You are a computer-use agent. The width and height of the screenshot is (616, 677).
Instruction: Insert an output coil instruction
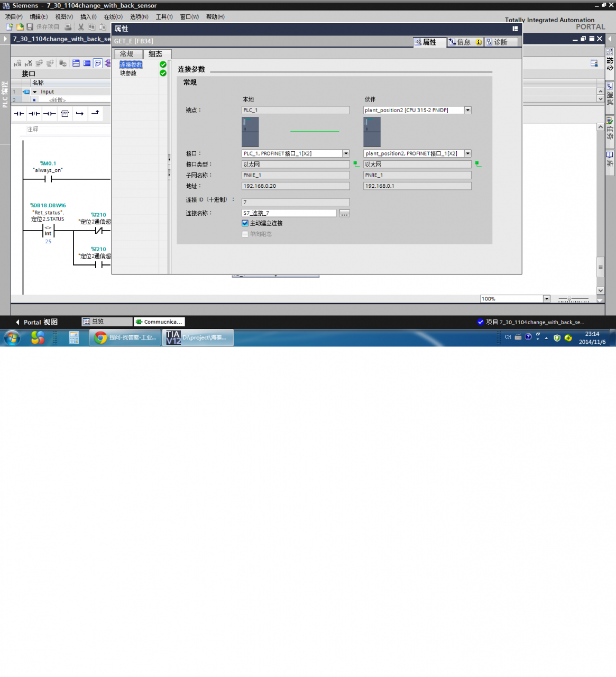tap(50, 114)
